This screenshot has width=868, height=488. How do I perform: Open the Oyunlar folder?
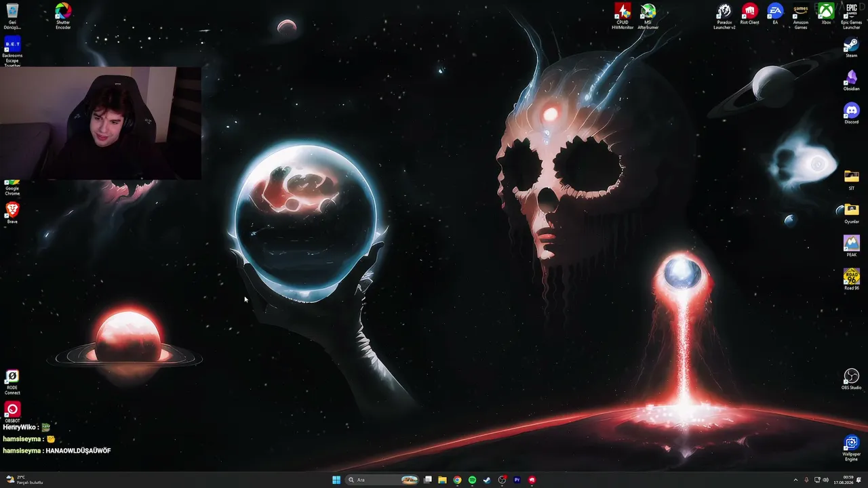coord(852,213)
